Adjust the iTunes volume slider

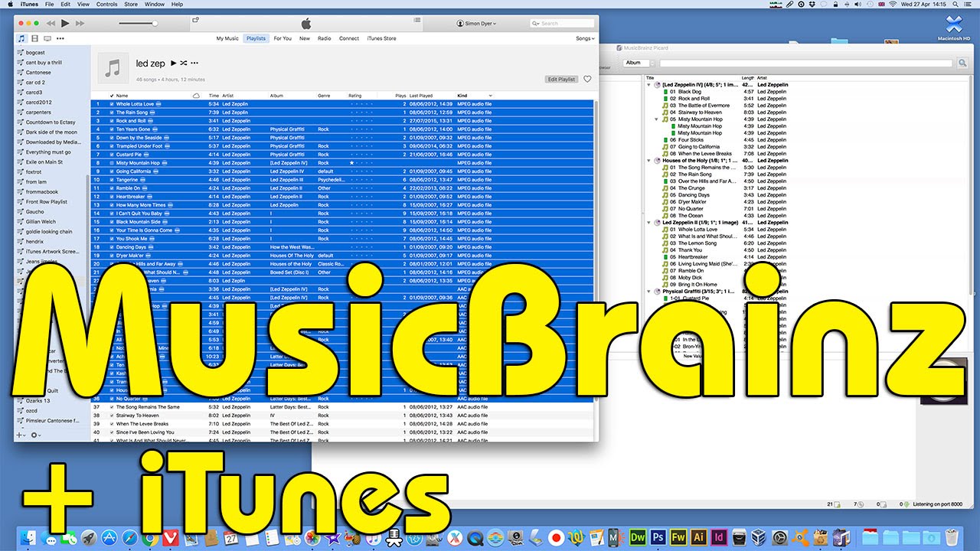139,24
